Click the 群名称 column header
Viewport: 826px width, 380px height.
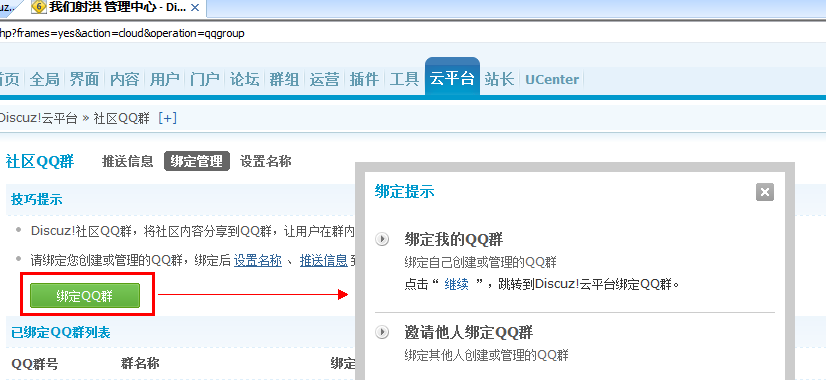point(140,363)
